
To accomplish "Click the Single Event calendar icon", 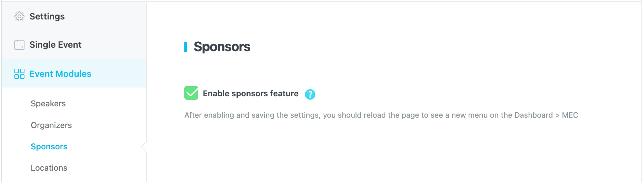I will pos(19,45).
